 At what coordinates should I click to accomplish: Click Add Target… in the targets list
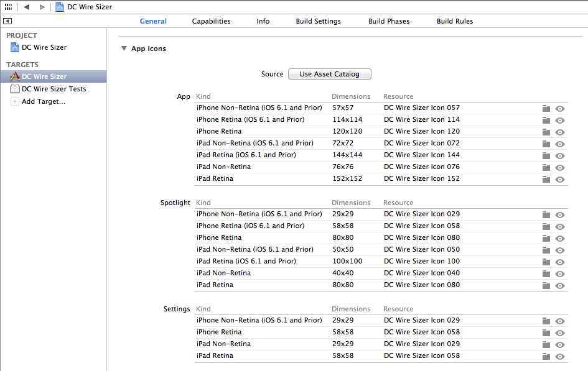click(x=43, y=101)
